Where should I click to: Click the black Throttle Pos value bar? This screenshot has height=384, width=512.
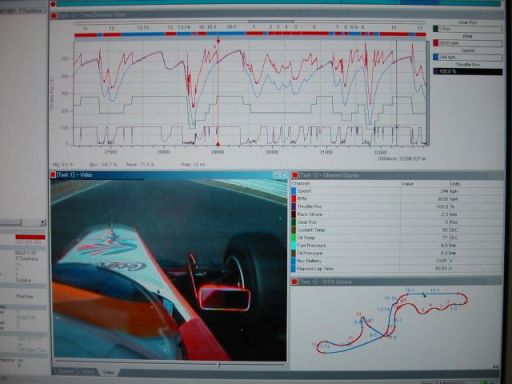[468, 71]
